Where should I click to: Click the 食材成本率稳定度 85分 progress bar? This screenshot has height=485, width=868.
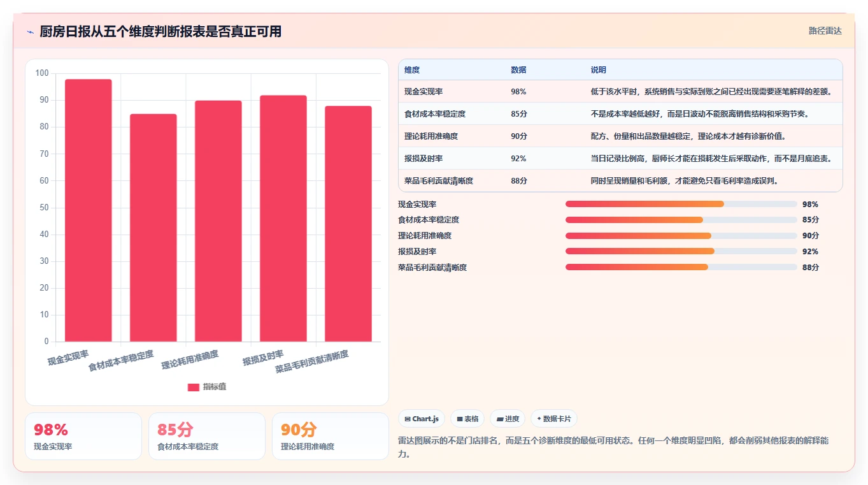click(681, 220)
